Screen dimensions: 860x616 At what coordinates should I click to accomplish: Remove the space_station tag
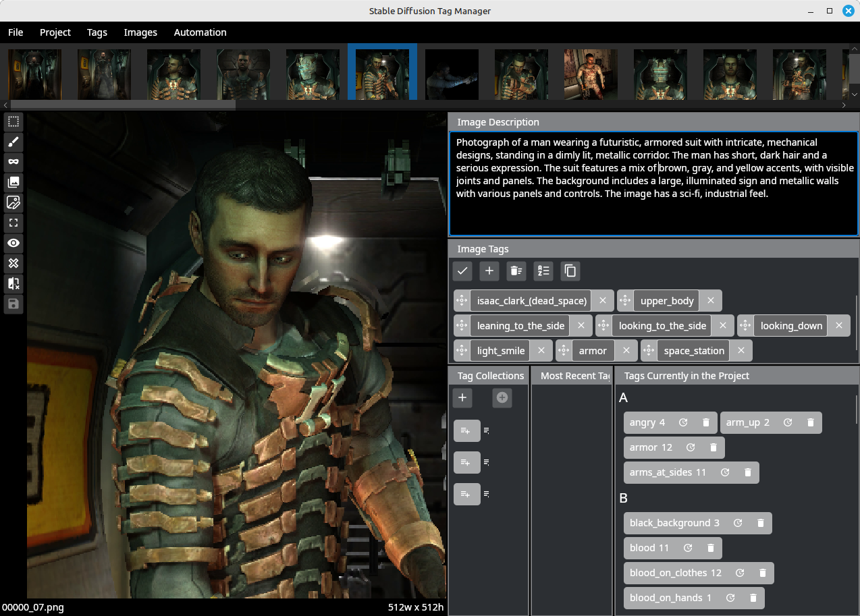[x=741, y=351]
